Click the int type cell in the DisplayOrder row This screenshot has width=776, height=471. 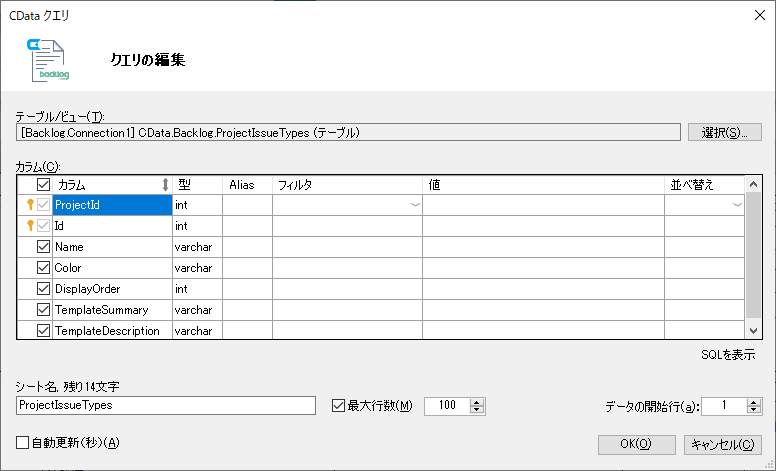click(x=197, y=289)
